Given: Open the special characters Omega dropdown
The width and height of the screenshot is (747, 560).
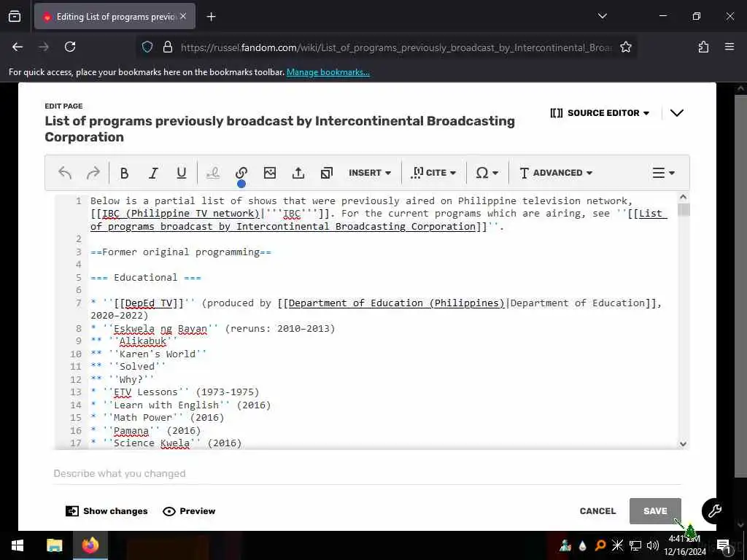Looking at the screenshot, I should (487, 173).
